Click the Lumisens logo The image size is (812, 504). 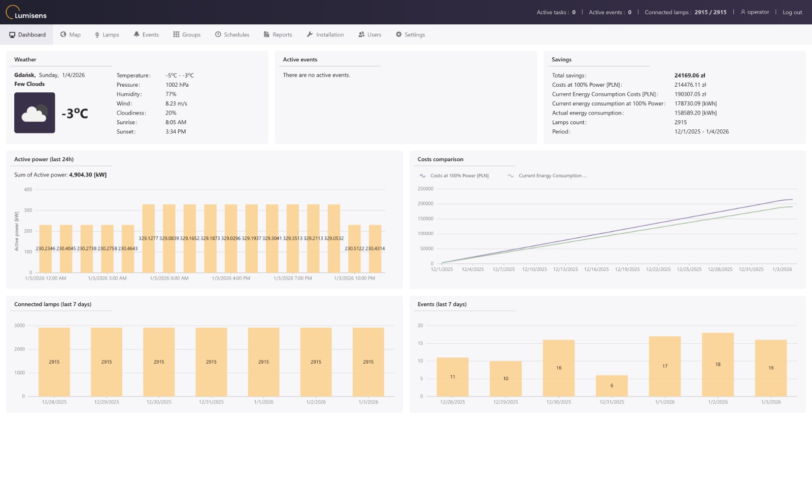click(26, 12)
